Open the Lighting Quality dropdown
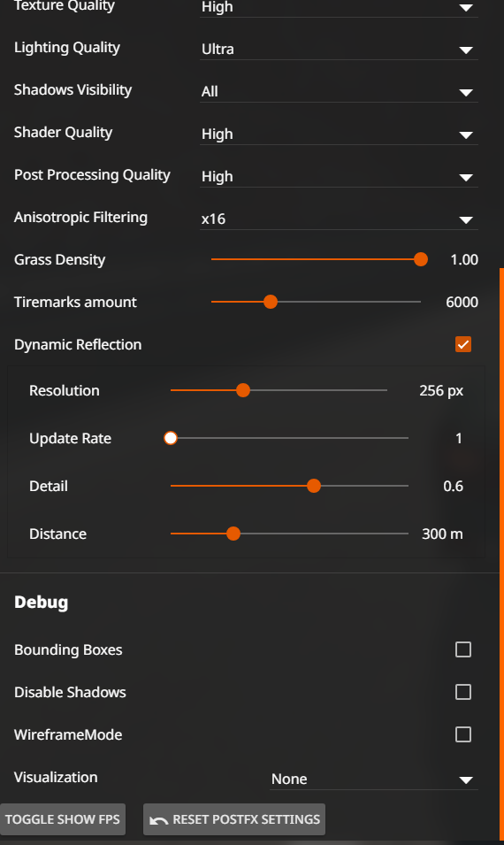The image size is (504, 845). click(x=339, y=49)
